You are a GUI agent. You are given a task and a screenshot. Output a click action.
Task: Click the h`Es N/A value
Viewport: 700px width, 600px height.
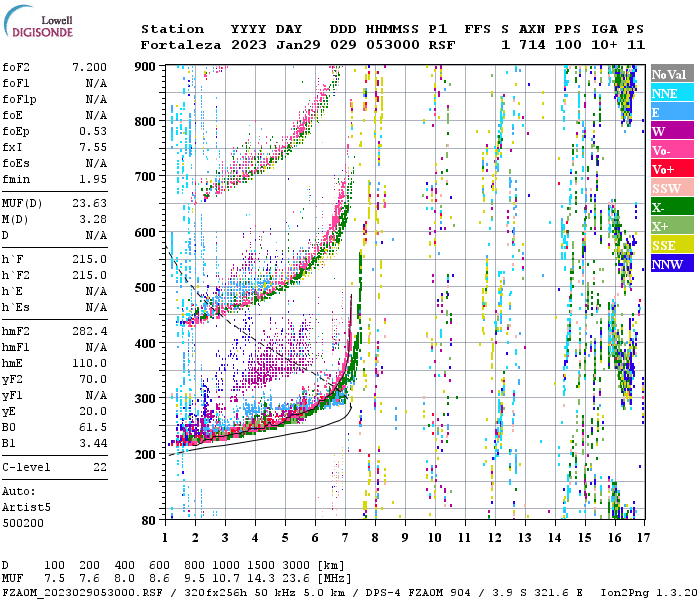point(96,307)
